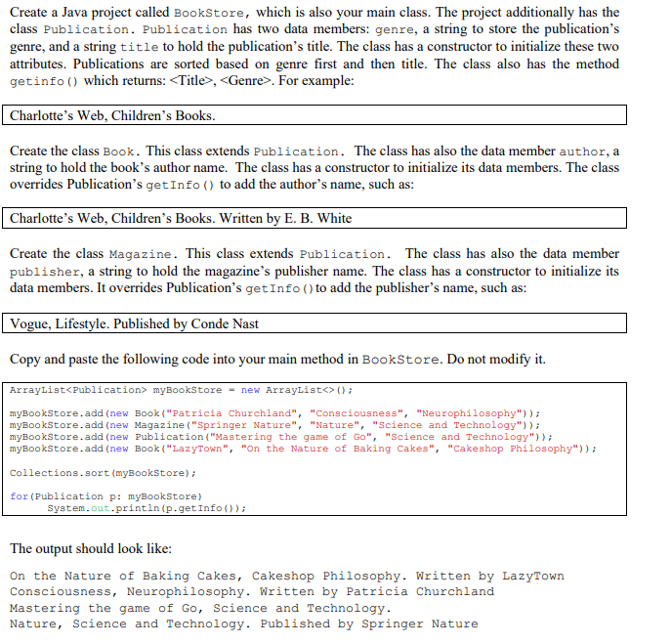The height and width of the screenshot is (644, 672).
Task: Click the code line adding Publication "Mastering the game of Go"
Action: [x=281, y=437]
